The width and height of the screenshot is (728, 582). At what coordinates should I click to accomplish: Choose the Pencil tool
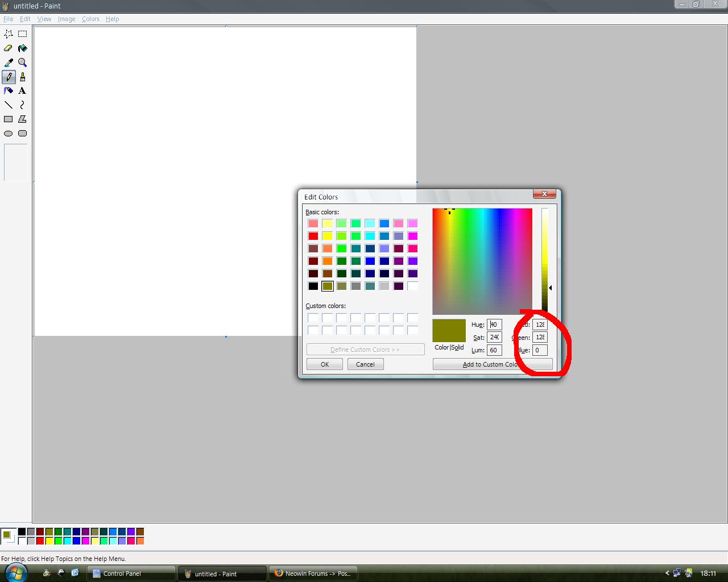(9, 77)
